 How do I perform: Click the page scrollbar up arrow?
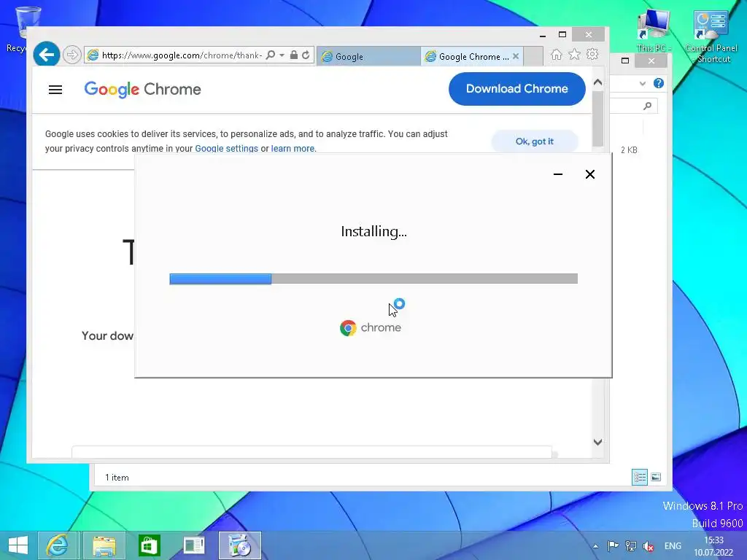point(598,82)
